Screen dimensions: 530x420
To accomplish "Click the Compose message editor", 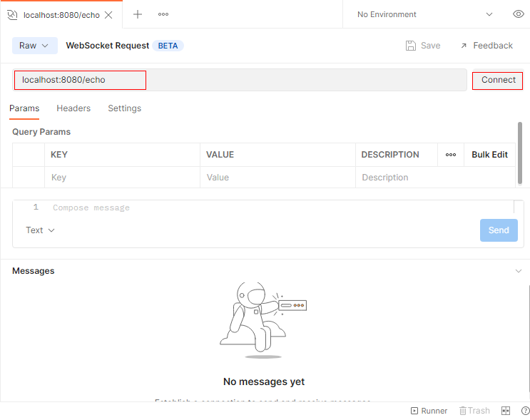I will [264, 208].
